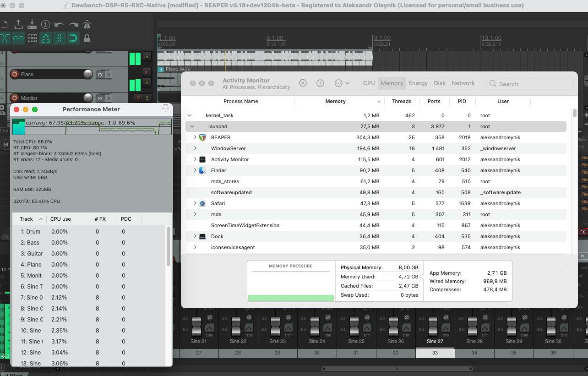Switch to the CPU tab in Activity Monitor
Screen dimensions: 588x376
click(369, 83)
